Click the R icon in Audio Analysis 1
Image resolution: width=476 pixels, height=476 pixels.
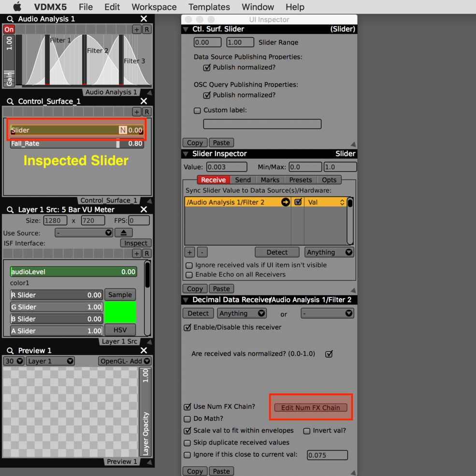147,29
